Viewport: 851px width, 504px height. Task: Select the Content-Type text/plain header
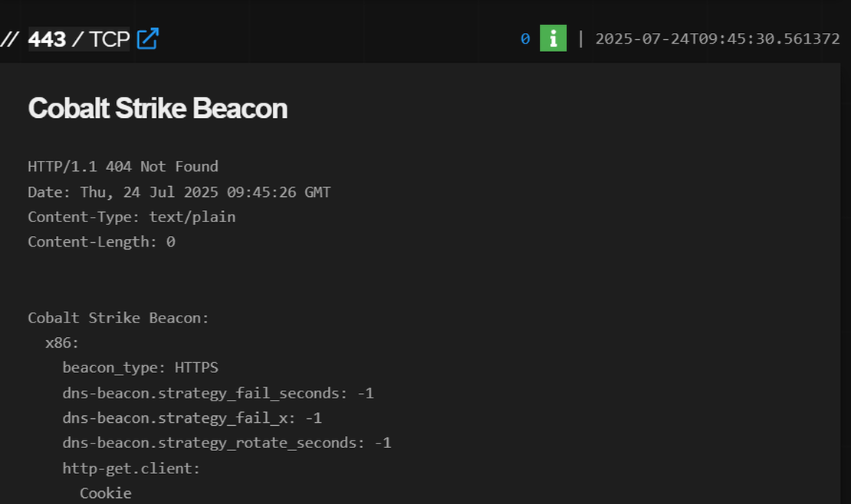click(x=131, y=217)
